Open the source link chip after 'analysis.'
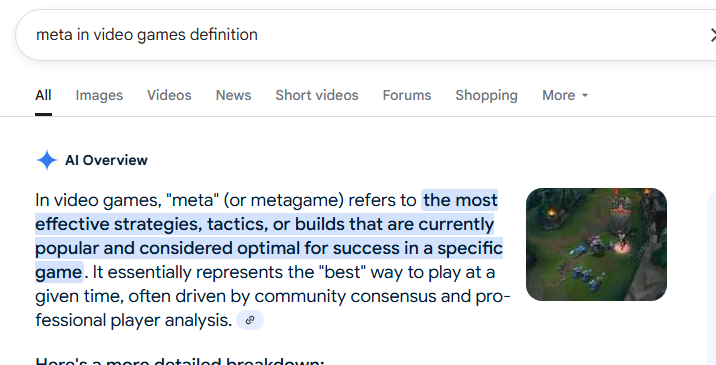Viewport: 716px width, 365px height. (x=250, y=320)
